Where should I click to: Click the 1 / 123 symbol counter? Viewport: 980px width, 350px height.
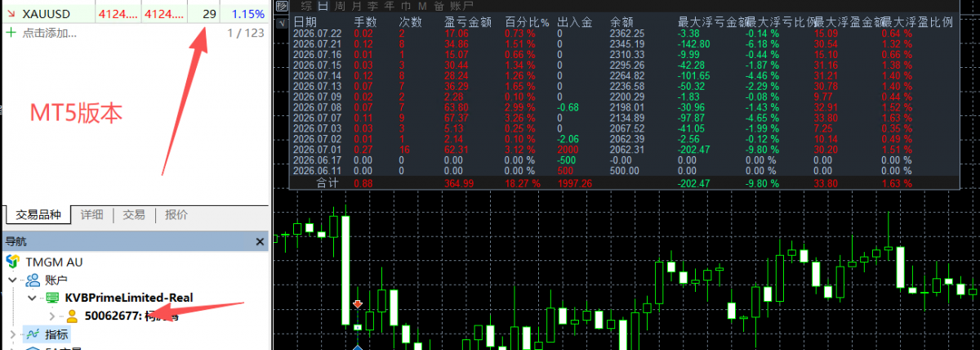click(x=245, y=33)
